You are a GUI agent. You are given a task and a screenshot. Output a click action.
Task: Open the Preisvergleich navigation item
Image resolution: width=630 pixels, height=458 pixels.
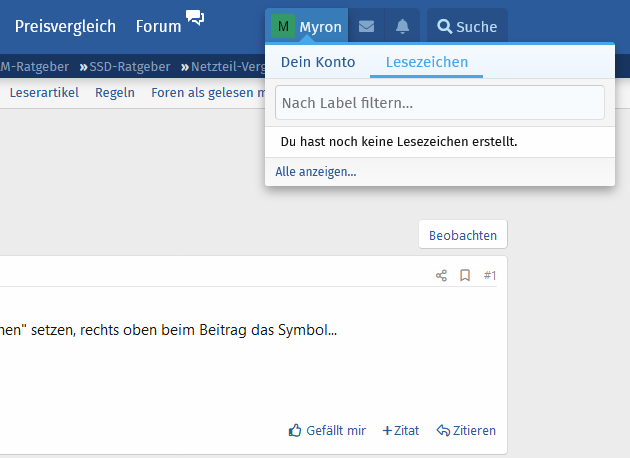65,27
